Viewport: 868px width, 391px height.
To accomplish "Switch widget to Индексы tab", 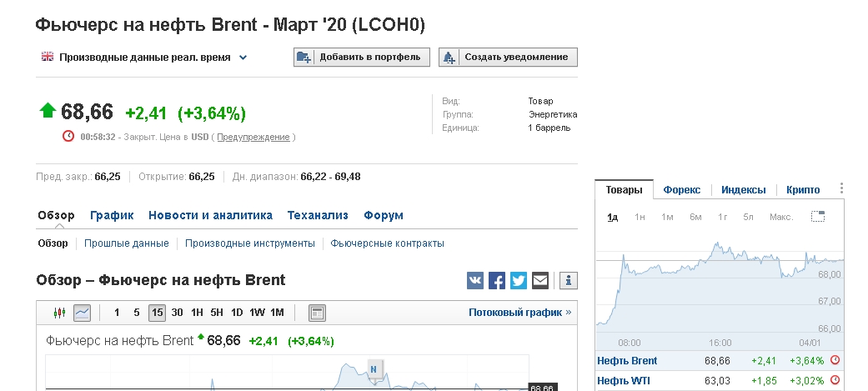I will pos(744,190).
